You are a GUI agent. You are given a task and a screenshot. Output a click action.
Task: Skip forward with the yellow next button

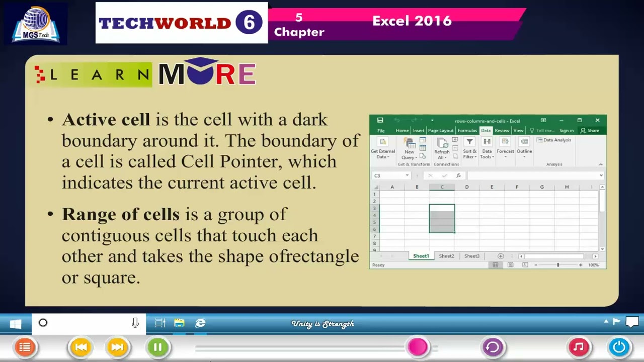(117, 347)
